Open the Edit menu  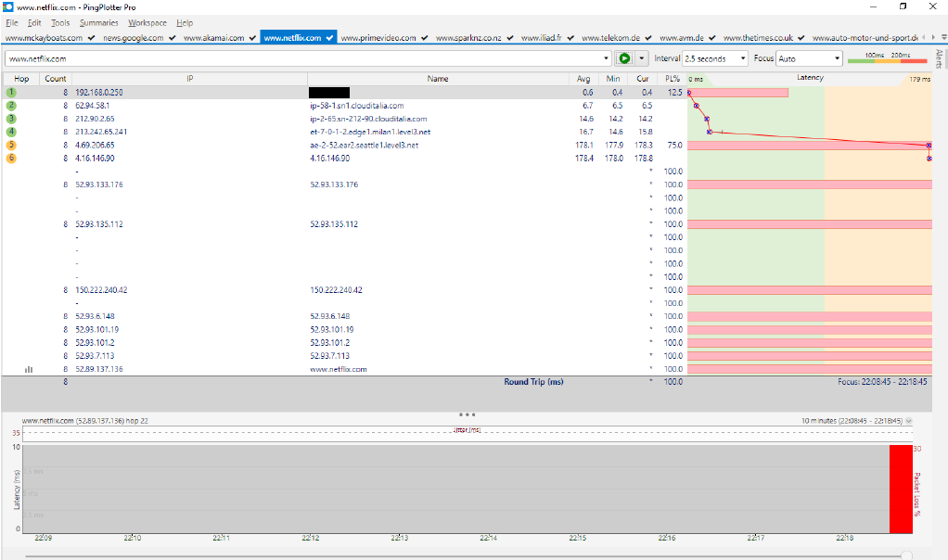[34, 23]
